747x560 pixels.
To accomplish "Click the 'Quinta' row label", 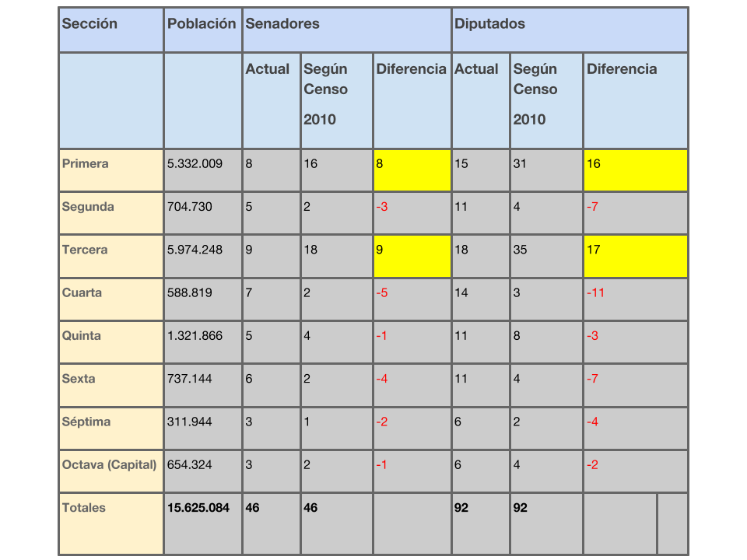I will [x=82, y=336].
